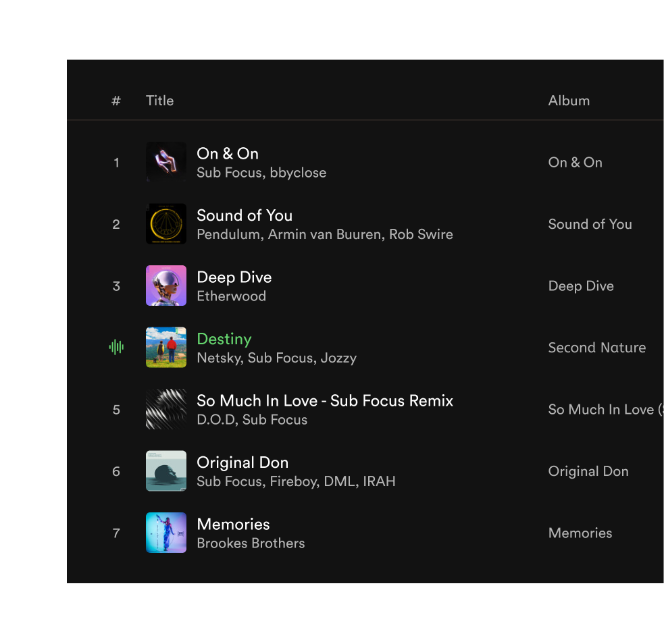This screenshot has height=644, width=664.
Task: Open Brookes Brothers artist page
Action: coord(251,543)
